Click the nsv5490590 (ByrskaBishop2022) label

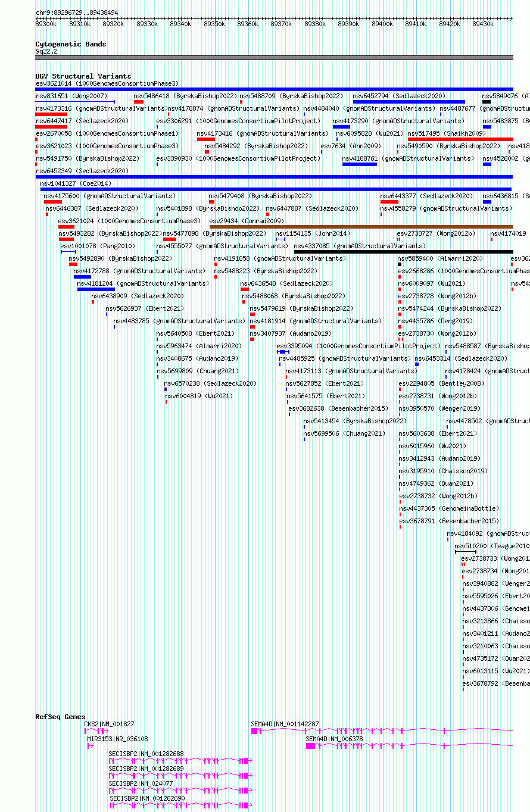pos(448,146)
